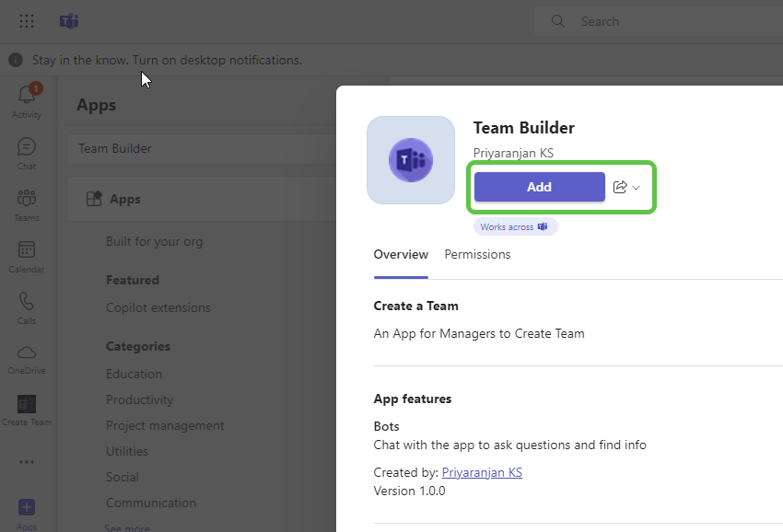The height and width of the screenshot is (532, 783).
Task: Open the Activity feed from the left rail
Action: 27,98
